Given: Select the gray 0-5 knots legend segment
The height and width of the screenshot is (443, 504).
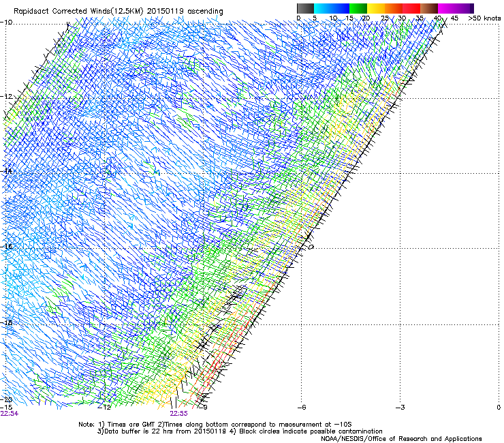Looking at the screenshot, I should [x=305, y=8].
